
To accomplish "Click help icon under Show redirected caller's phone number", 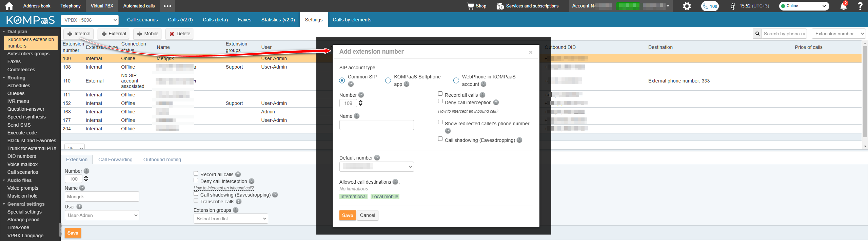I will point(448,131).
